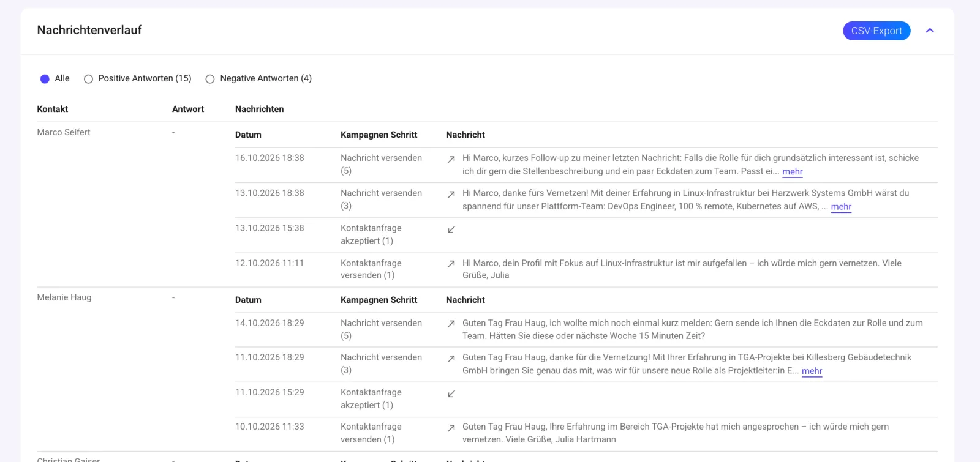Image resolution: width=980 pixels, height=462 pixels.
Task: Click the Nachrichtenverlauf heading
Action: click(x=89, y=30)
